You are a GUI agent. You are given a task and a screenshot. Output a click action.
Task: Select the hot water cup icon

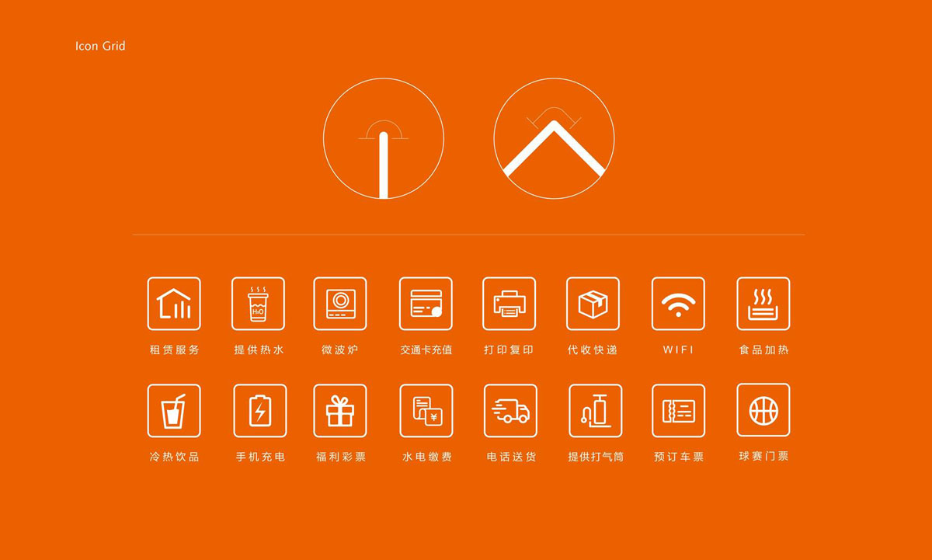[258, 304]
